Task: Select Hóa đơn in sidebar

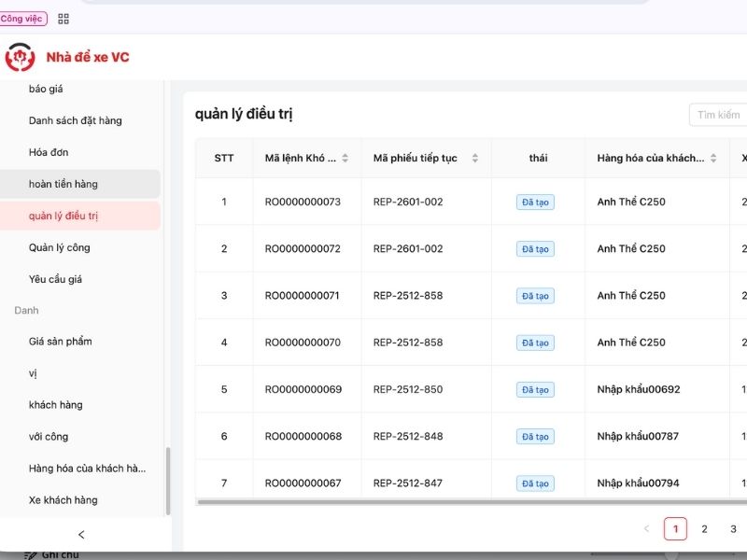Action: (49, 152)
